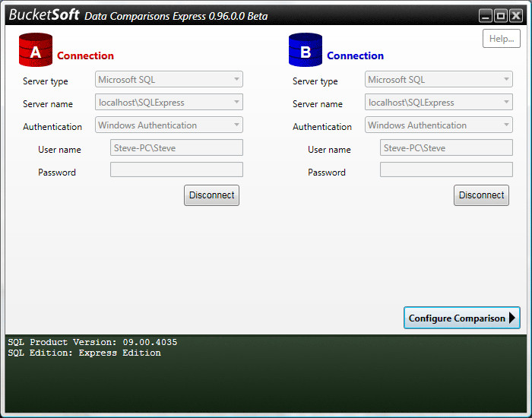
Task: Disconnect Connection A
Action: tap(212, 195)
